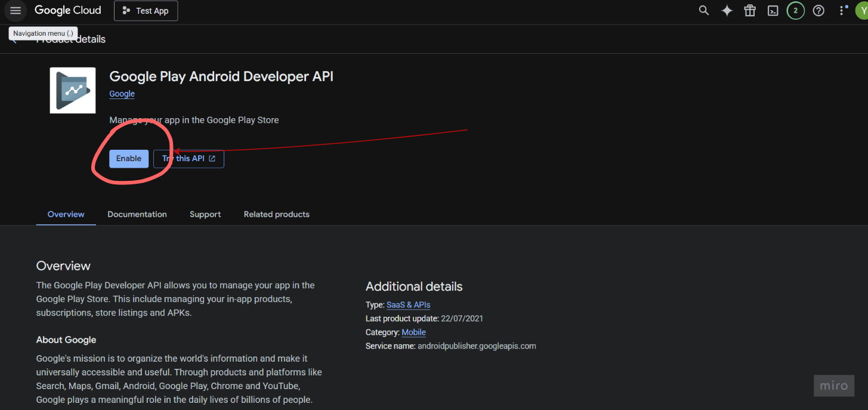Click the last product update date 22/07/2021
868x410 pixels.
point(462,319)
